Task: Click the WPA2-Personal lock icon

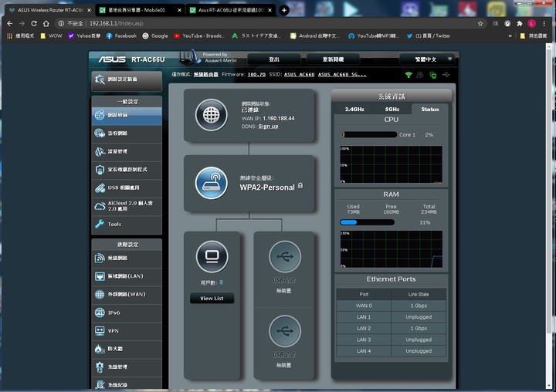Action: (x=300, y=186)
